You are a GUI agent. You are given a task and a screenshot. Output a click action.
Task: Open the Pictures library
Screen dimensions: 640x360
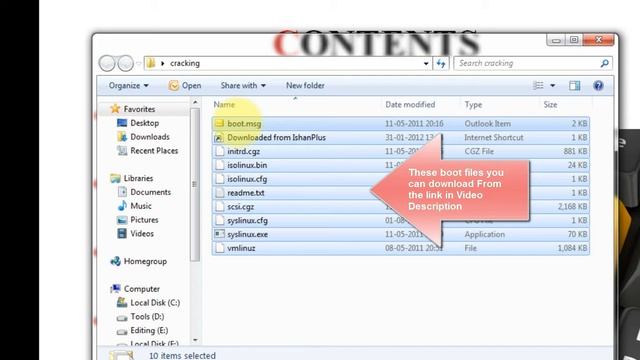click(138, 220)
